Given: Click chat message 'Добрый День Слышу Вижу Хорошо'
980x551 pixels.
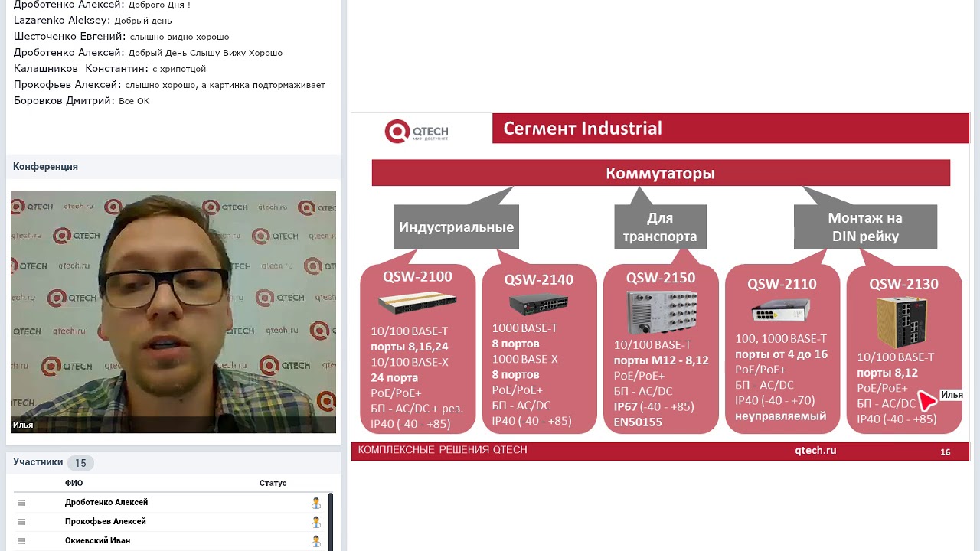Looking at the screenshot, I should tap(205, 53).
